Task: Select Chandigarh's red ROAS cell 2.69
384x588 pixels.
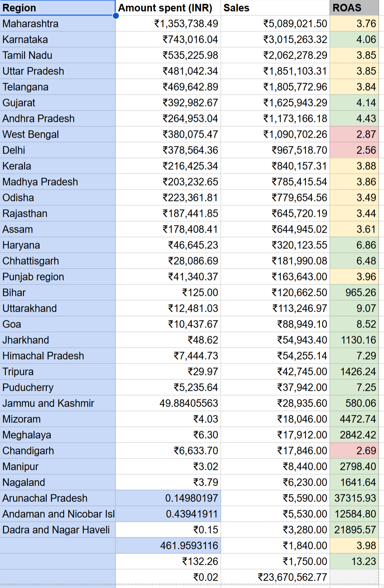Action: pos(354,451)
